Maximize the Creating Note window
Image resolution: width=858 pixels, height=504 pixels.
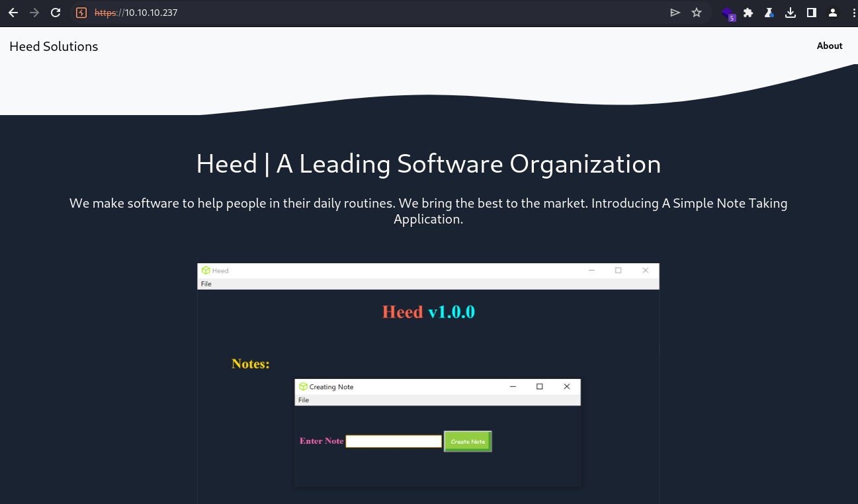(x=540, y=387)
